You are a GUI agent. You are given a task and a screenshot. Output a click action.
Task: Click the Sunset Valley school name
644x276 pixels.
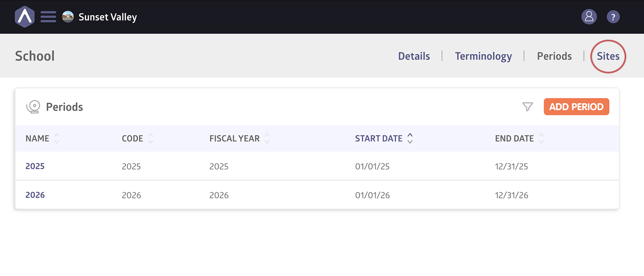click(x=107, y=17)
